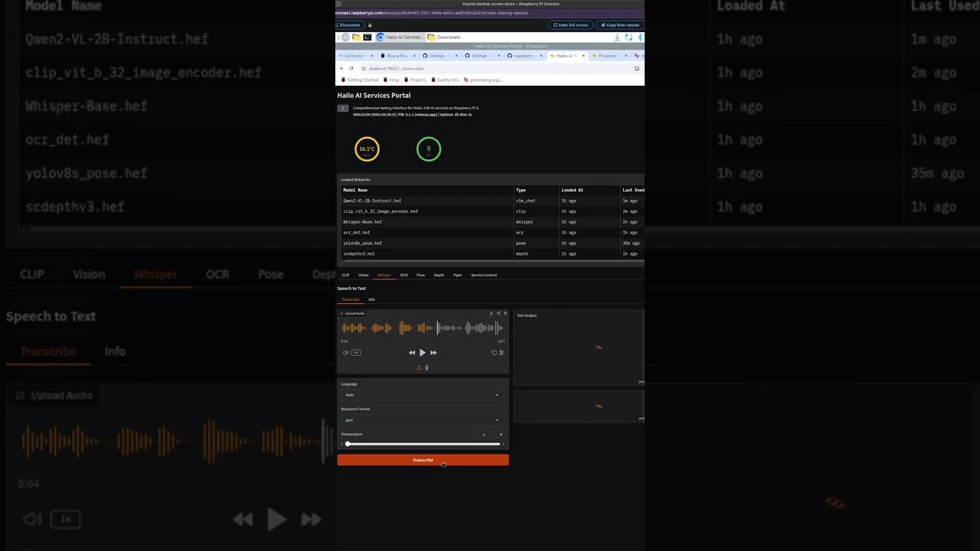The image size is (980, 551).
Task: Click the undo reset icon beside scissors
Action: [494, 353]
